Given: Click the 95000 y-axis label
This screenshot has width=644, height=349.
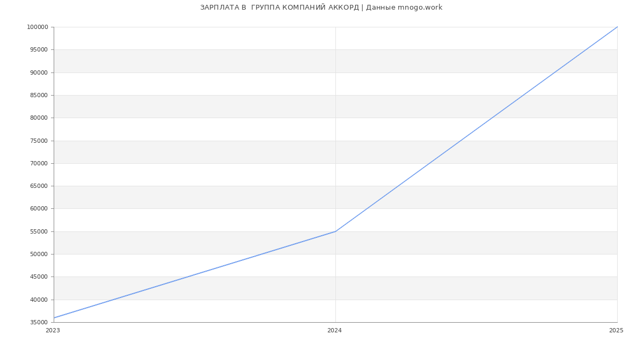Looking at the screenshot, I should click(39, 50).
